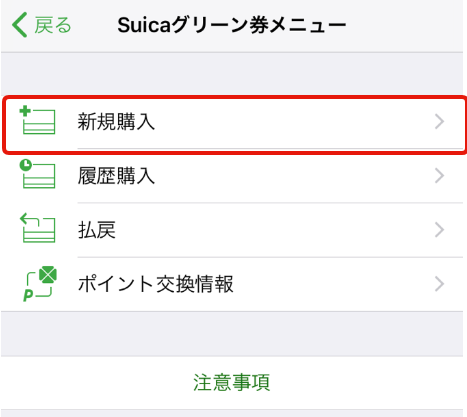Select the 履歴購入 menu label
This screenshot has height=417, width=467.
point(116,176)
